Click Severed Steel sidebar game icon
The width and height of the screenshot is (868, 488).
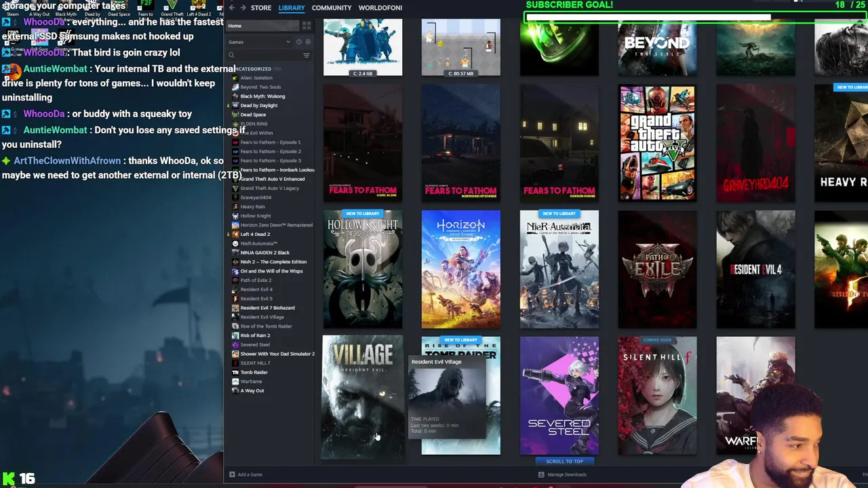click(235, 344)
